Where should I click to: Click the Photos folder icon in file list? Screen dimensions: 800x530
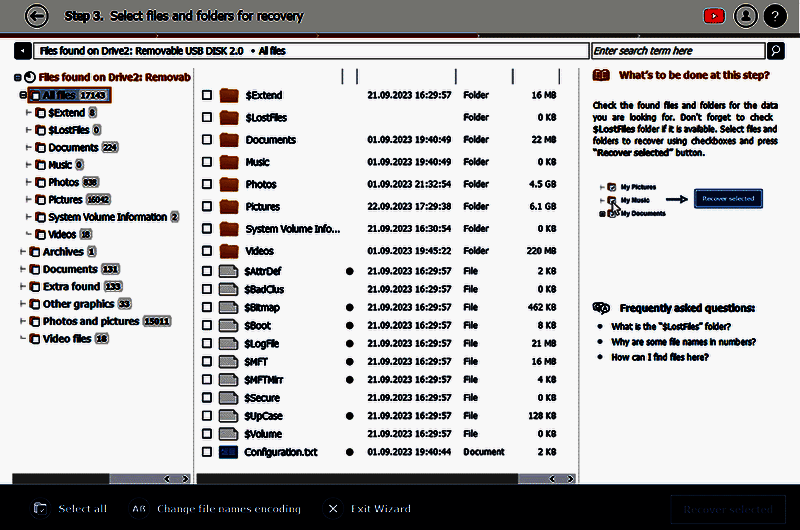[229, 185]
